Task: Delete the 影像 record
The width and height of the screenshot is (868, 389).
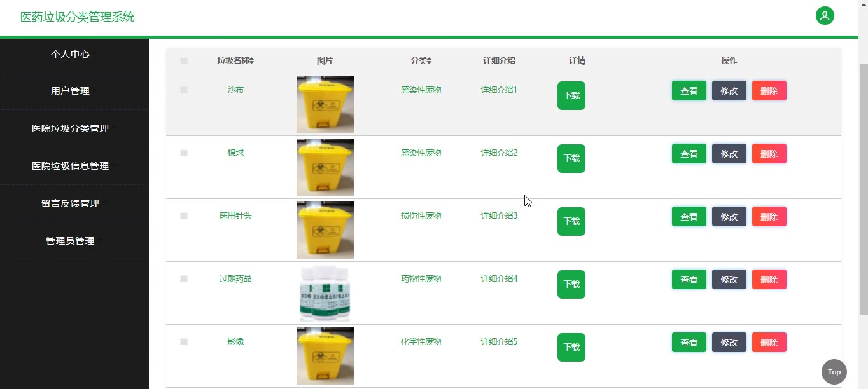Action: [769, 343]
